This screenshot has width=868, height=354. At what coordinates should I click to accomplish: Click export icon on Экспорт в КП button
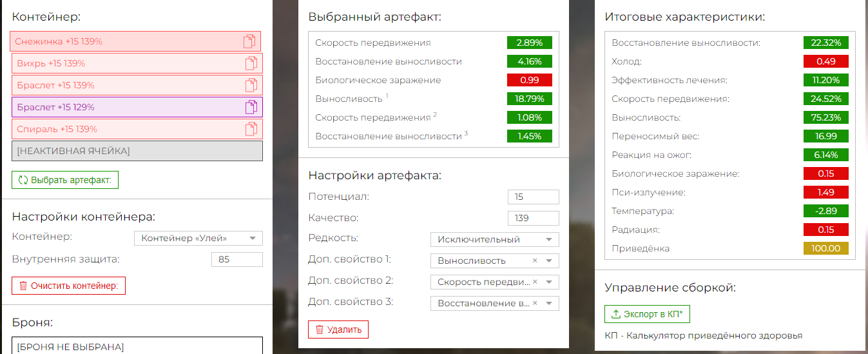coord(616,314)
